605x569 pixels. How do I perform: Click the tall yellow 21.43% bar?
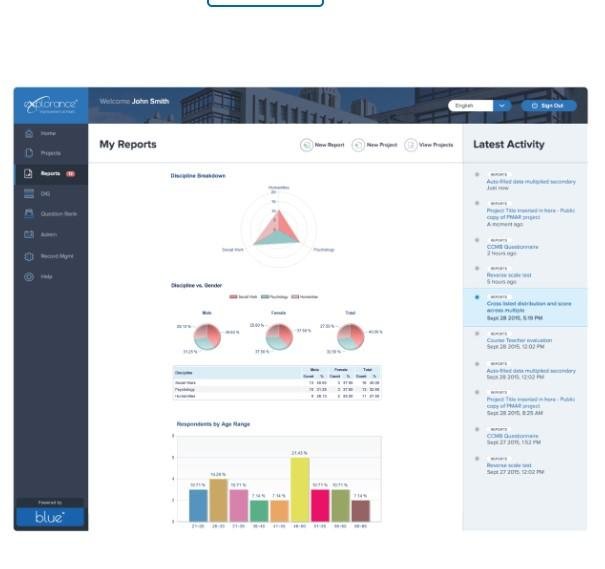[x=300, y=490]
